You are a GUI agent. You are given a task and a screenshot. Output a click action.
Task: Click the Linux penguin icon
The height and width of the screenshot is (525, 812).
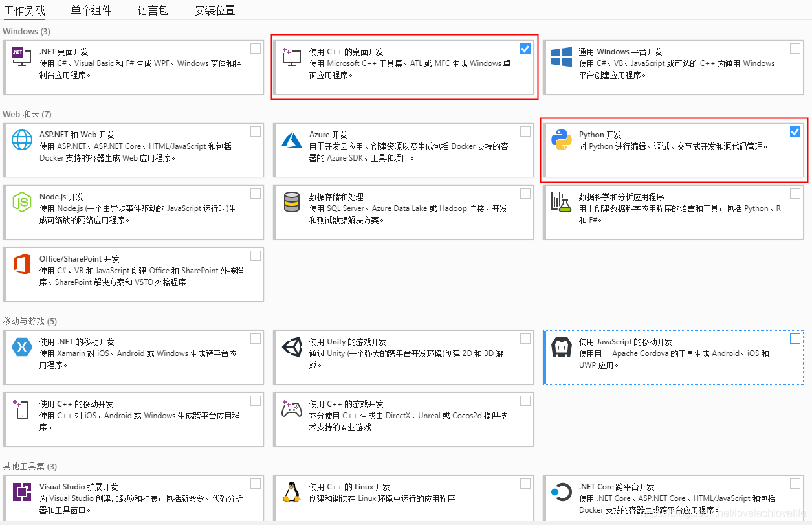click(x=292, y=492)
